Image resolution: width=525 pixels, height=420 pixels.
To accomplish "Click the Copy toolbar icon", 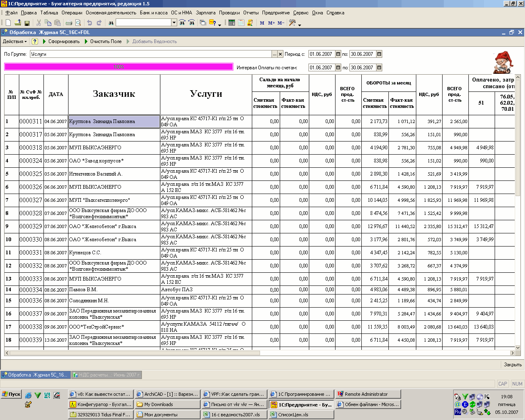I will (48, 23).
